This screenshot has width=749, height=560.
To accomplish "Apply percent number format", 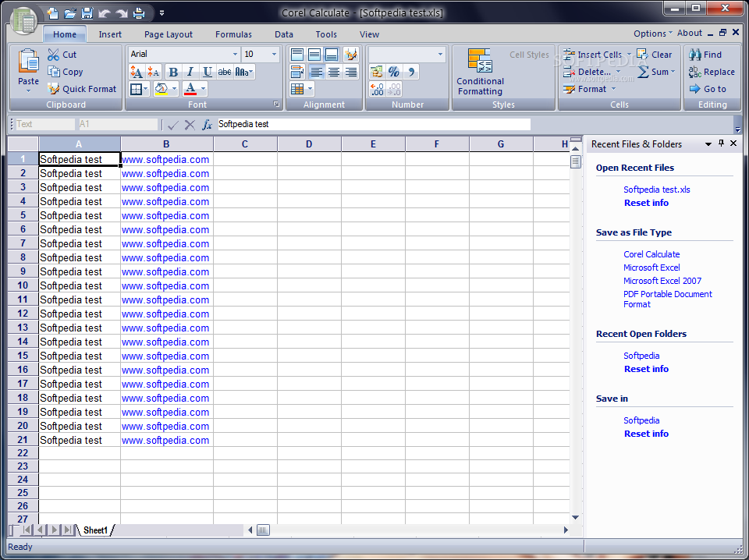I will point(393,72).
